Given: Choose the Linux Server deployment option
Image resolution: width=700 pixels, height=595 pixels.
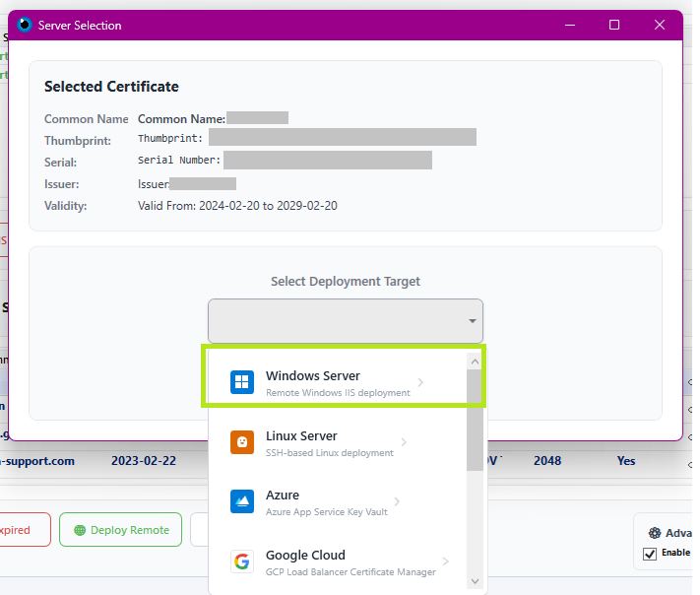Looking at the screenshot, I should click(338, 442).
